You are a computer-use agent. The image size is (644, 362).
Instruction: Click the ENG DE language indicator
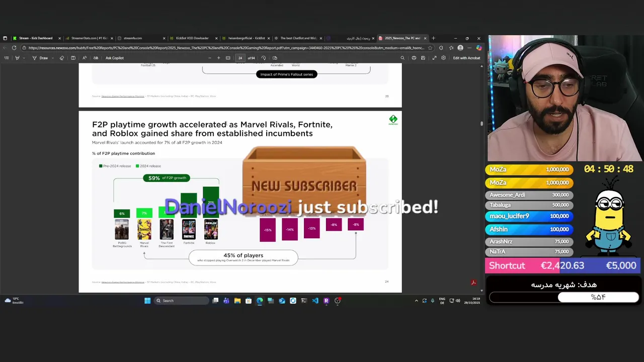[x=442, y=301]
